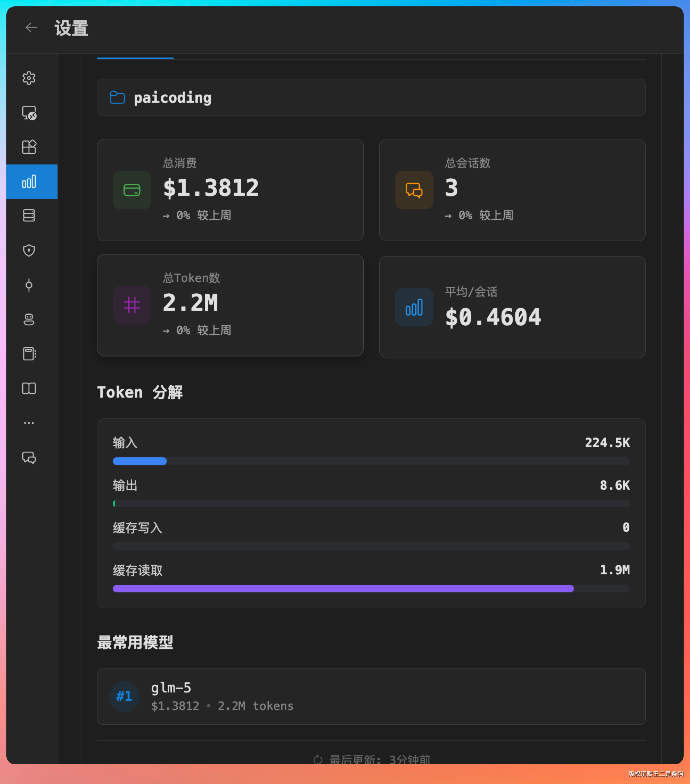Click the refresh icon beside 最后更新
The height and width of the screenshot is (784, 690).
[x=318, y=760]
